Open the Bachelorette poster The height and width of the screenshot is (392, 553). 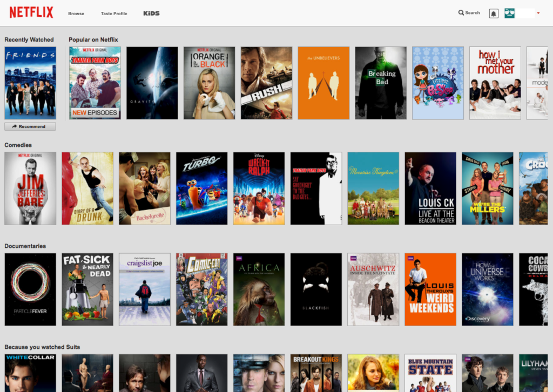(x=145, y=188)
